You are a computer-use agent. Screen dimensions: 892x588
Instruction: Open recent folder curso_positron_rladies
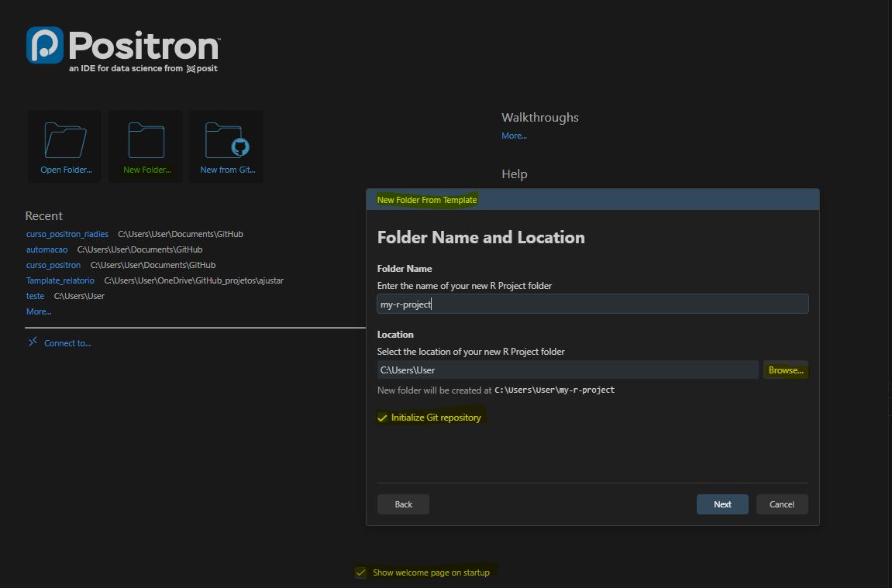pos(67,234)
